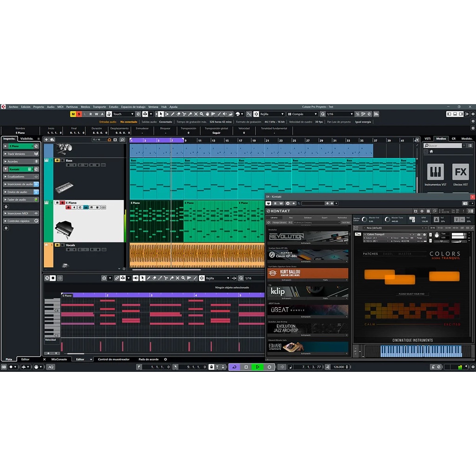Toggle the purple cycle loop button

click(x=234, y=367)
